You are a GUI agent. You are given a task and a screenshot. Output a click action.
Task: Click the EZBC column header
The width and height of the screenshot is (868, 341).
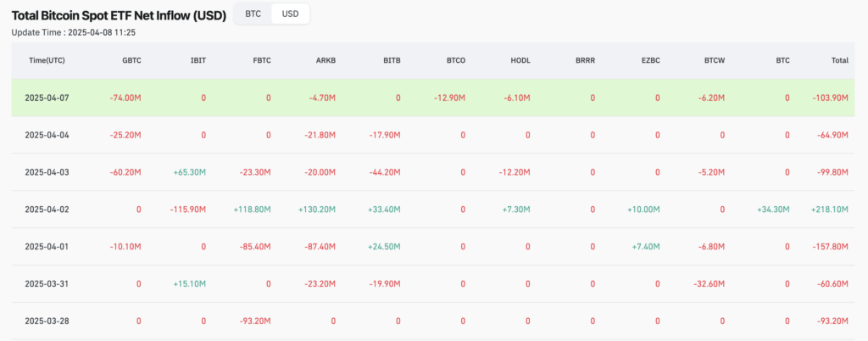click(x=650, y=61)
